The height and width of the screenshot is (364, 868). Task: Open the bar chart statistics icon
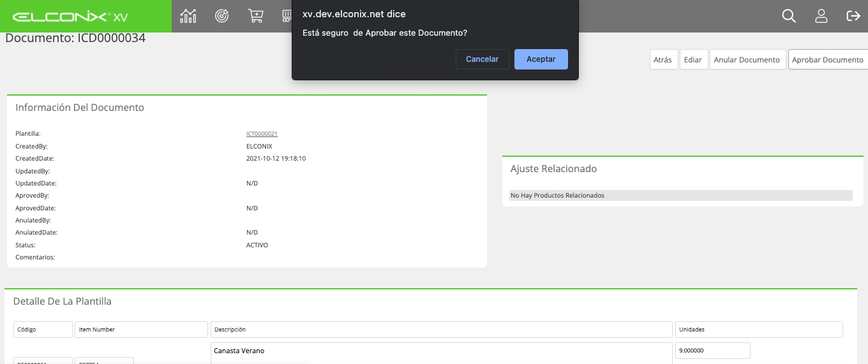point(188,16)
